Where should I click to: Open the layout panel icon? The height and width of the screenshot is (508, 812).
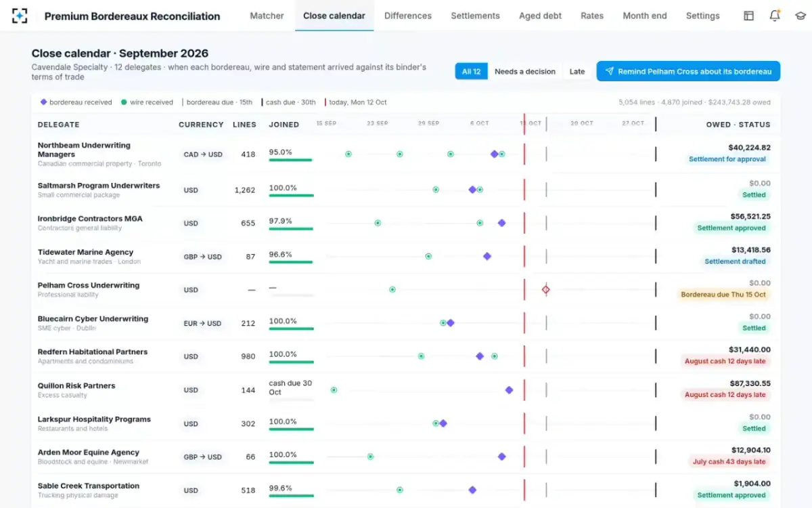point(748,16)
